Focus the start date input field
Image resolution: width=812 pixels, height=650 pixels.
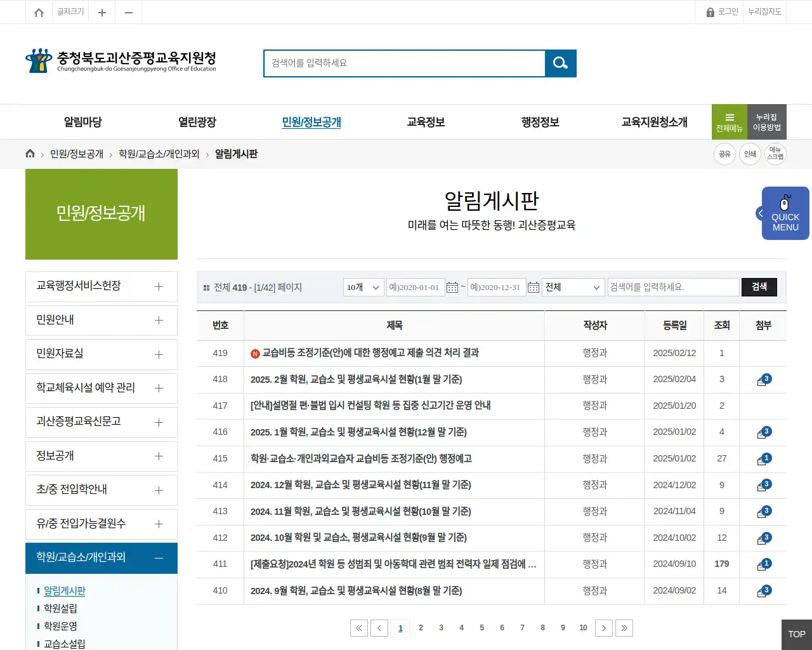click(416, 288)
